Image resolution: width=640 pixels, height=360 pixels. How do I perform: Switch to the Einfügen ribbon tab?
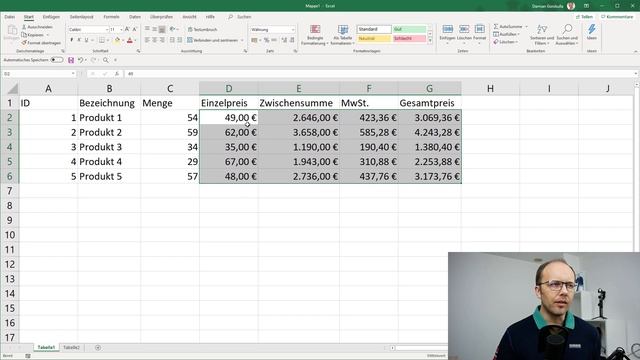51,17
